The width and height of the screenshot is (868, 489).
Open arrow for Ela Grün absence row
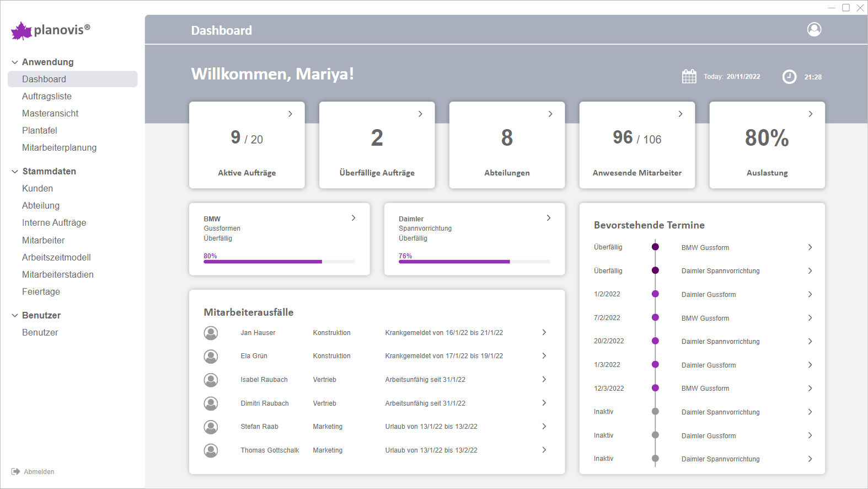pyautogui.click(x=544, y=355)
